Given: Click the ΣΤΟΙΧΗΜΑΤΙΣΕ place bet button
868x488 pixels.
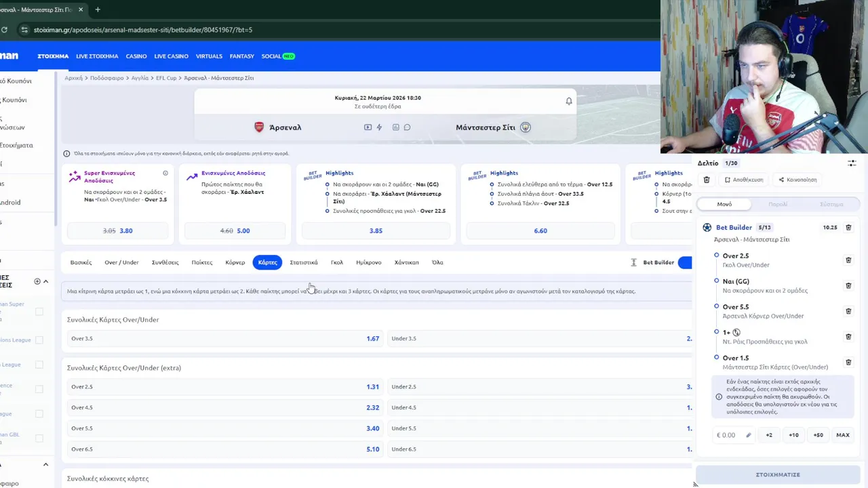Looking at the screenshot, I should (x=778, y=474).
